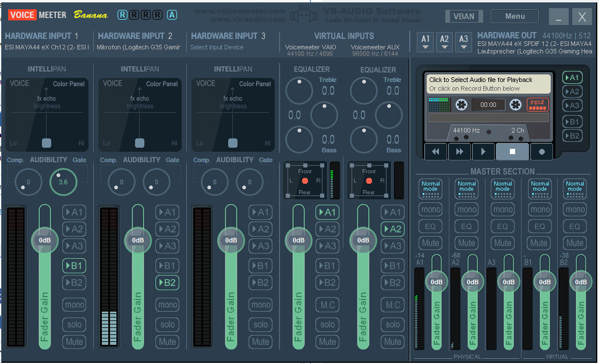Click the left cassette reel icon
Screen dimensions: 599x364
(x=461, y=105)
